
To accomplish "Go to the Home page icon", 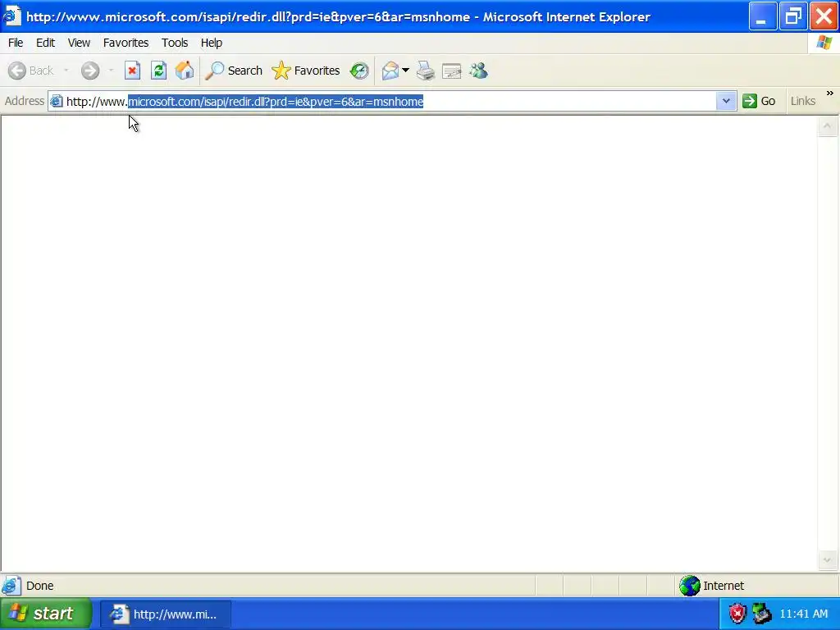I will (185, 71).
